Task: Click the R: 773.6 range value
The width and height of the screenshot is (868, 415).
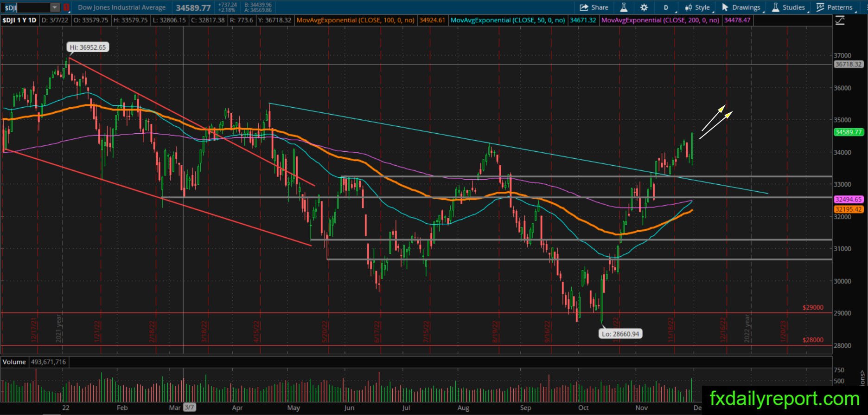Action: point(242,20)
